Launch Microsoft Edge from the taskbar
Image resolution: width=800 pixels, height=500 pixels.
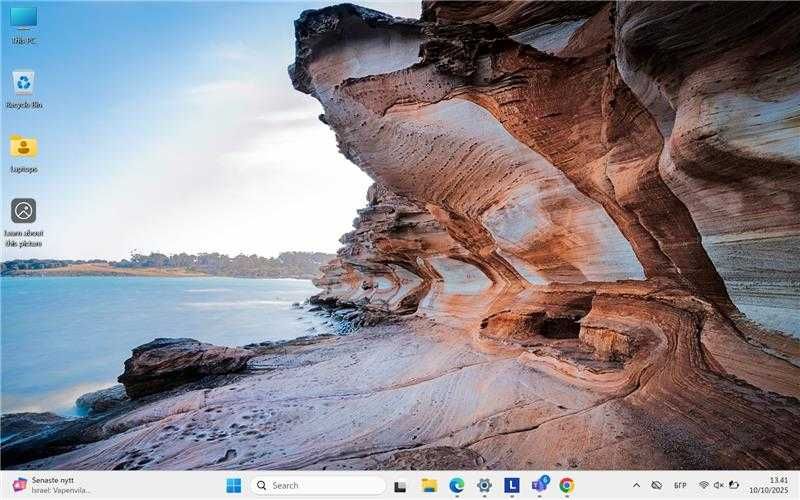457,485
